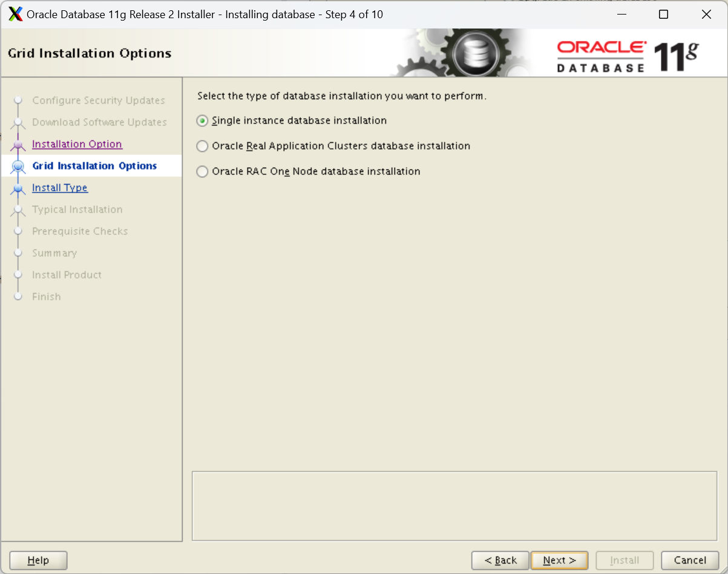Click the Grid Installation Options header title
The image size is (728, 574).
point(90,53)
